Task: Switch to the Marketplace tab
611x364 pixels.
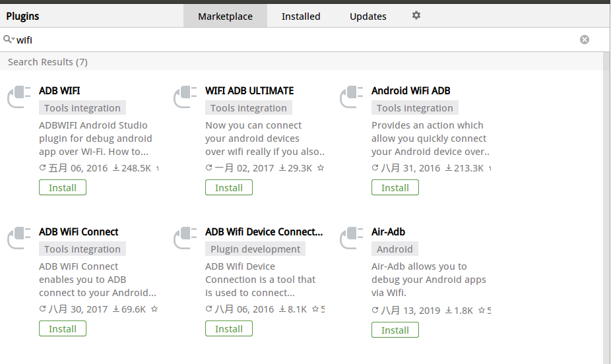Action: point(225,16)
